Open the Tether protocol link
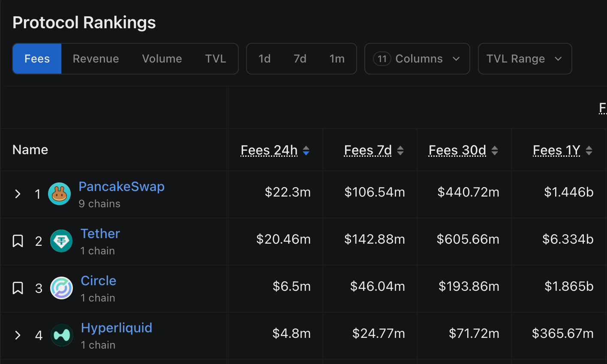Viewport: 607px width, 364px height. pyautogui.click(x=100, y=234)
